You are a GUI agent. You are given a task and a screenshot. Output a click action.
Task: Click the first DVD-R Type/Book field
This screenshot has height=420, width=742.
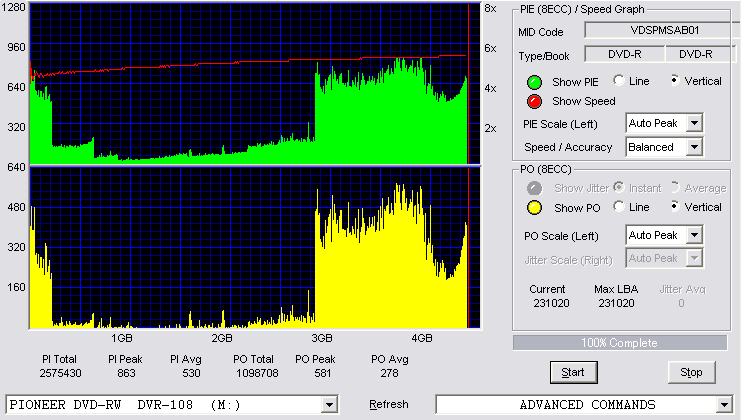click(625, 54)
